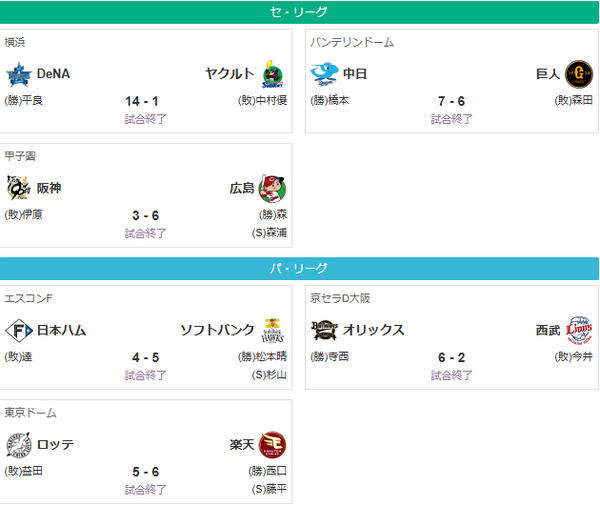600x506 pixels.
Task: Open 試合終了 link for 阪神 3-6 game
Action: 145,233
